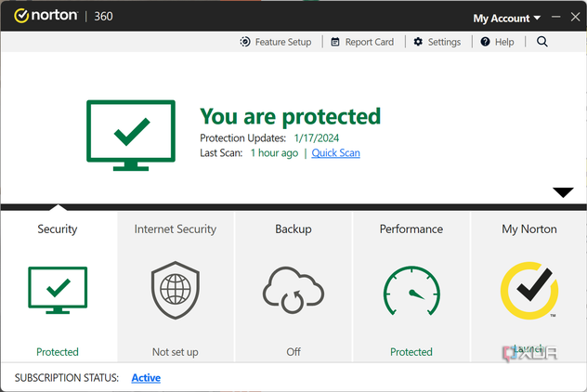Open Feature Setup text label
This screenshot has width=587, height=392.
pos(283,42)
